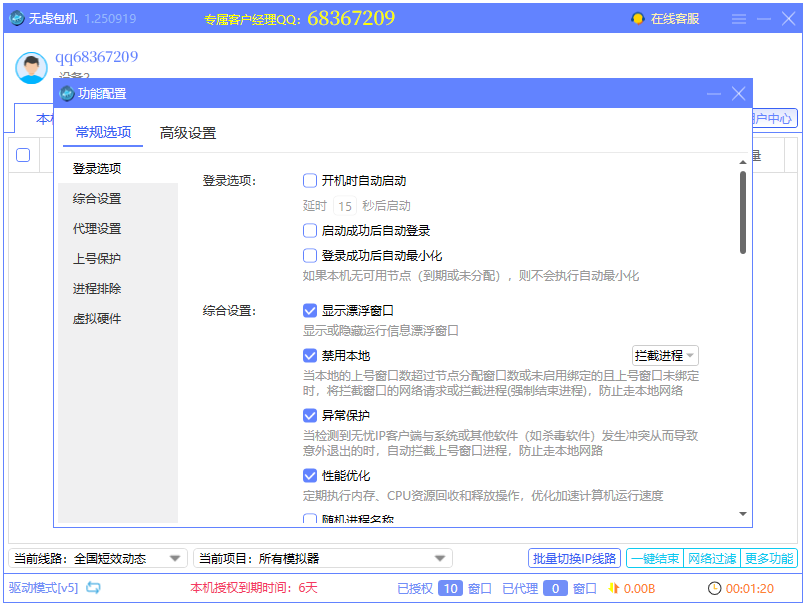Click the 无虑包机 app logo icon
Viewport: 806px width, 606px height.
[16, 17]
